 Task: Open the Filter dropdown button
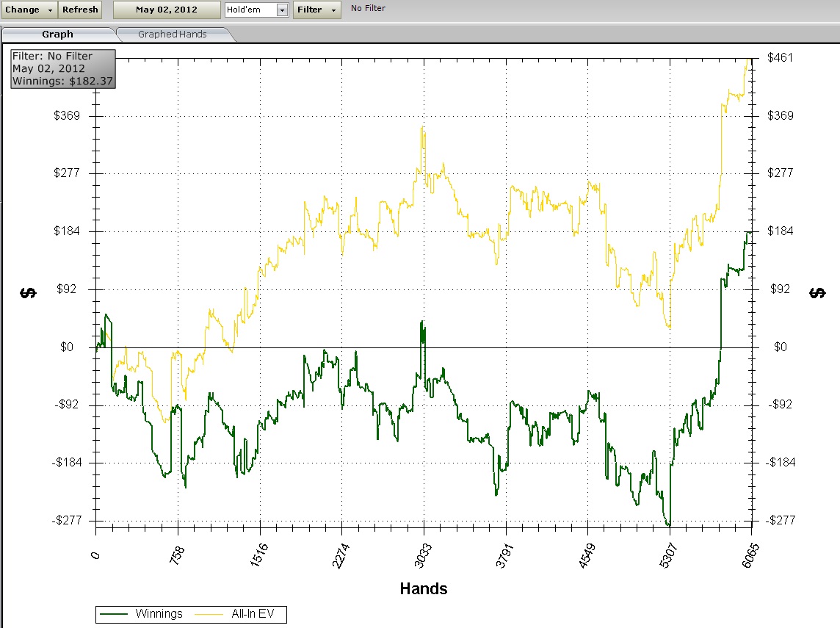click(x=316, y=10)
